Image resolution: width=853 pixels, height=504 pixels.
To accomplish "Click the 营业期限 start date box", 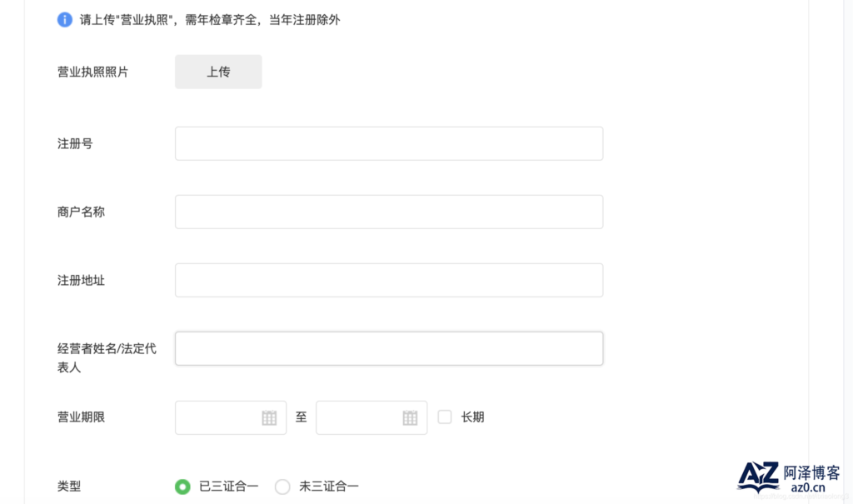I will tap(231, 417).
